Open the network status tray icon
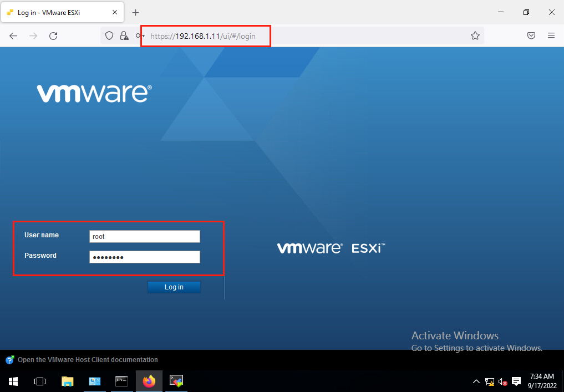The image size is (564, 392). click(x=490, y=381)
